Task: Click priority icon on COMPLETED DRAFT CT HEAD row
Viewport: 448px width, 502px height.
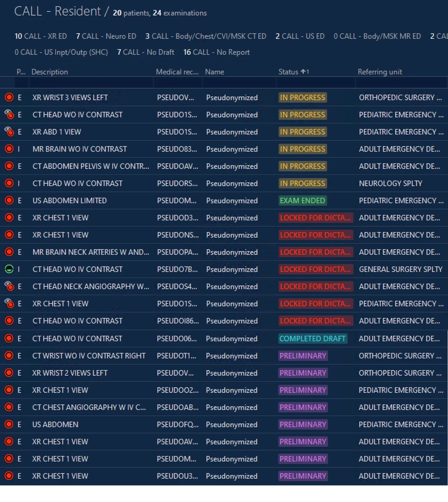Action: (9, 339)
